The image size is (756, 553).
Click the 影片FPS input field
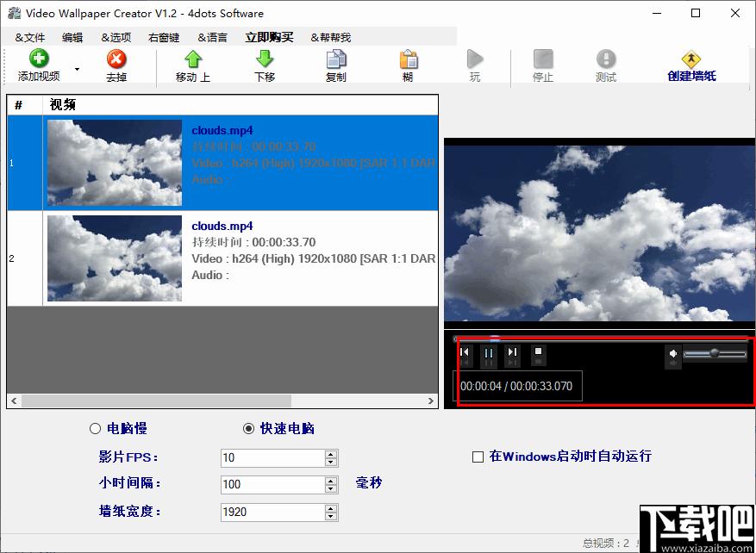pos(273,457)
